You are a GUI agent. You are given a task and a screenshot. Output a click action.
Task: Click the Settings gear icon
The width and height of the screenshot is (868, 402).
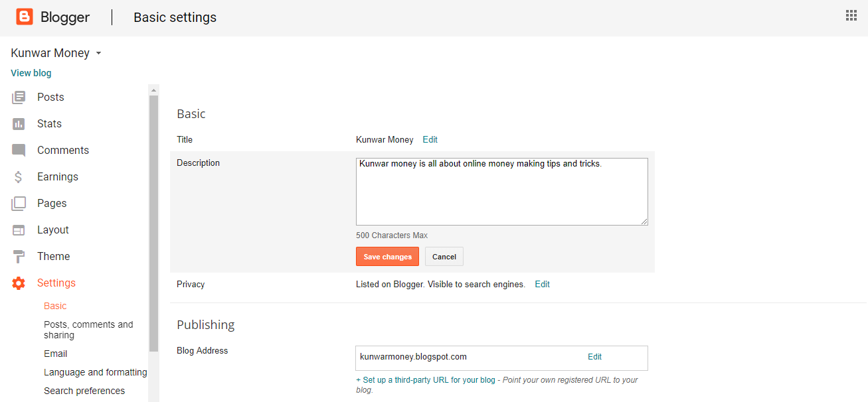[19, 283]
